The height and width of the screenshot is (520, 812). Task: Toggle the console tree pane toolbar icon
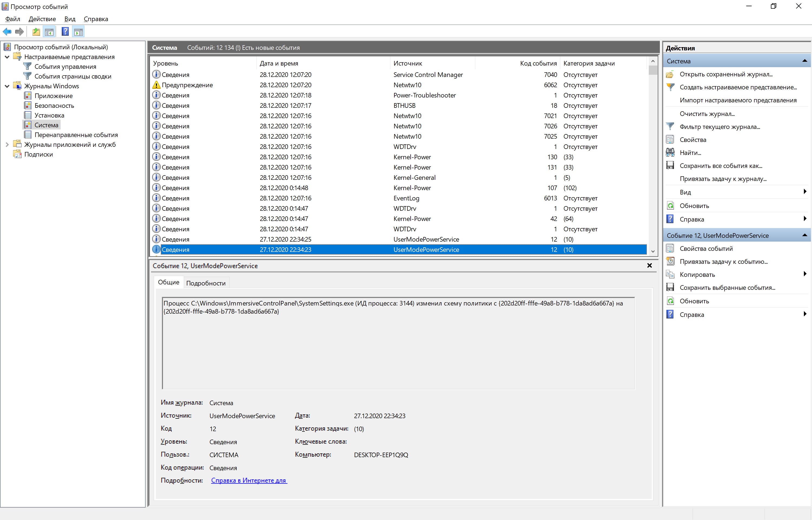pos(49,32)
